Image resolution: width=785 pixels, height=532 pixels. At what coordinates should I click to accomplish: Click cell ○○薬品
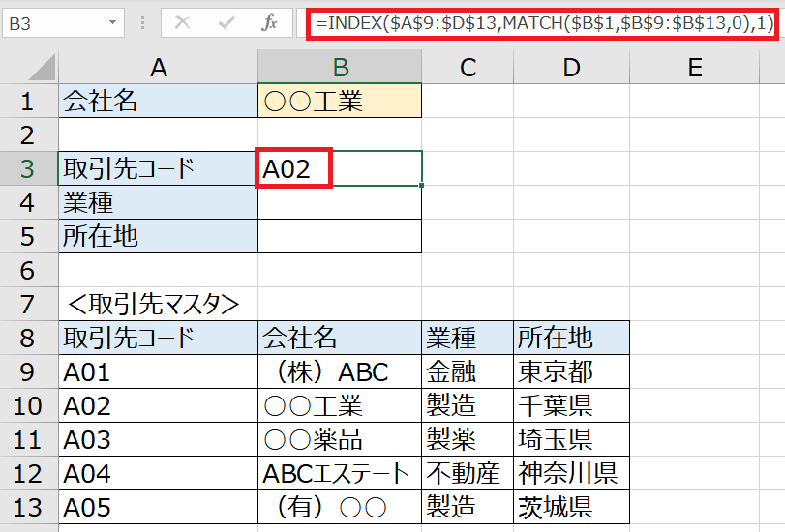coord(340,439)
